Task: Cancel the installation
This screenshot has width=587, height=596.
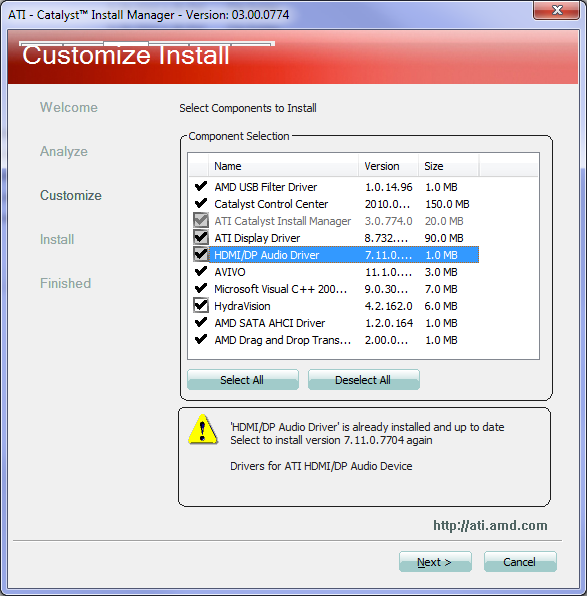Action: coord(520,562)
